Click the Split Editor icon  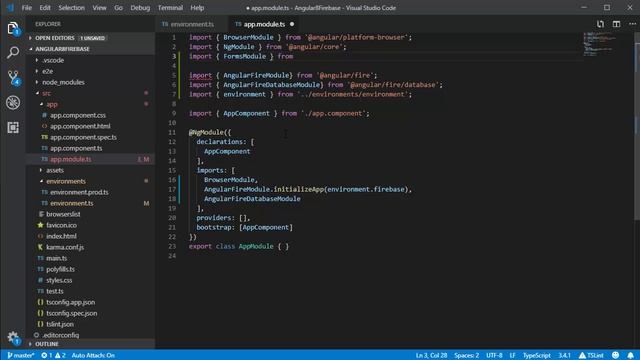coord(616,24)
